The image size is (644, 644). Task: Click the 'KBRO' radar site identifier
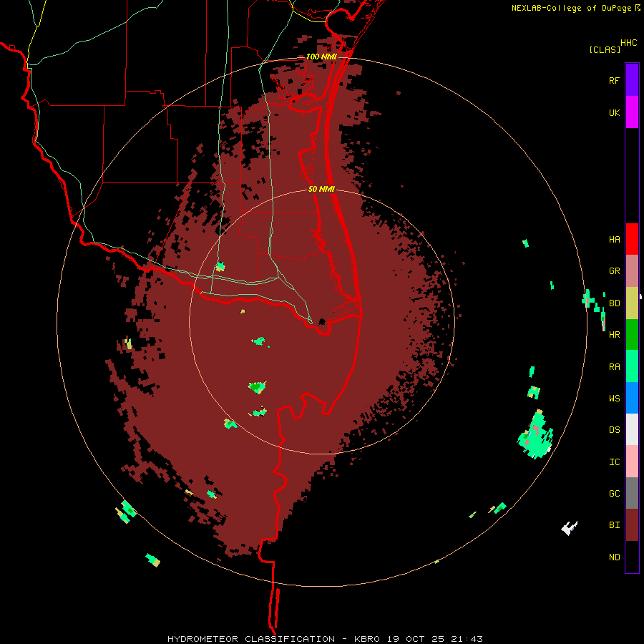[367, 639]
